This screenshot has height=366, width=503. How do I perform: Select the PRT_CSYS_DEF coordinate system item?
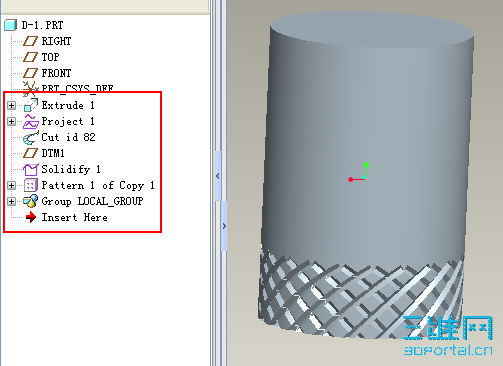(x=68, y=89)
